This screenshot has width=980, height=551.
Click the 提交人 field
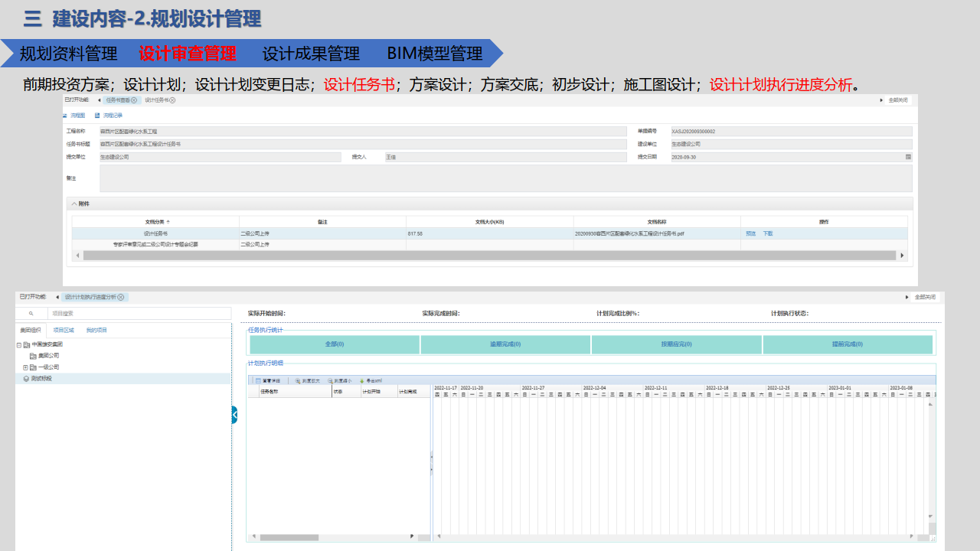(x=505, y=157)
